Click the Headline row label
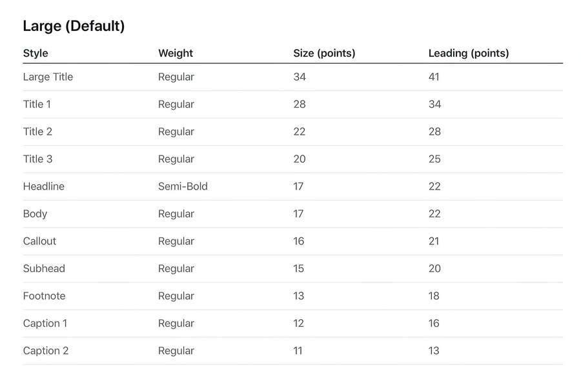Viewport: 581px width, 392px height. click(x=44, y=186)
